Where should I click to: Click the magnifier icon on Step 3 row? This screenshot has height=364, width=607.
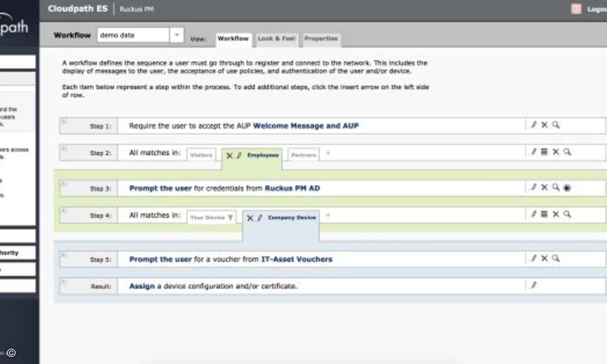click(x=556, y=187)
